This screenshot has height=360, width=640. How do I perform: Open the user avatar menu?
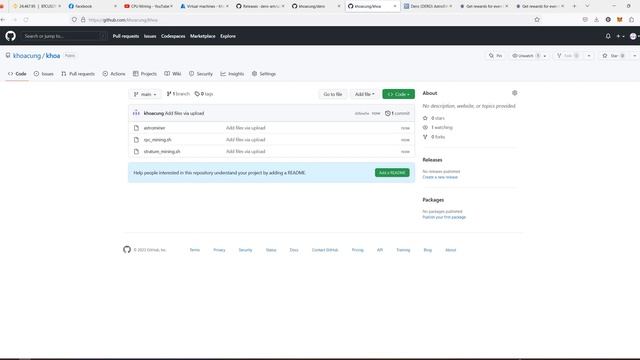(634, 36)
